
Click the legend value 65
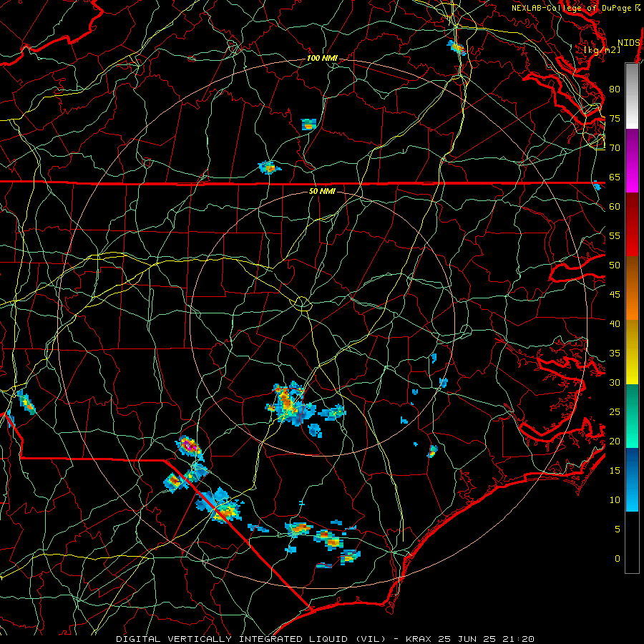[x=615, y=177]
